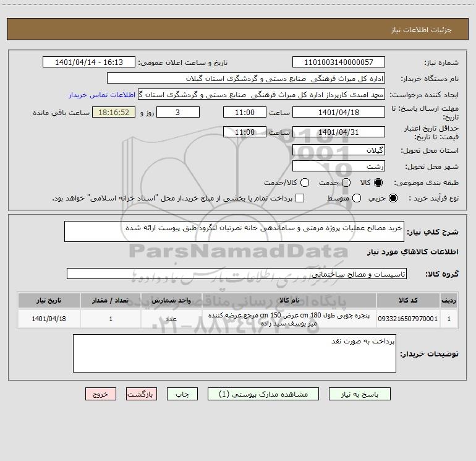The height and width of the screenshot is (461, 476).
Task: Click the response deadline time 11:00 field
Action: tap(245, 112)
